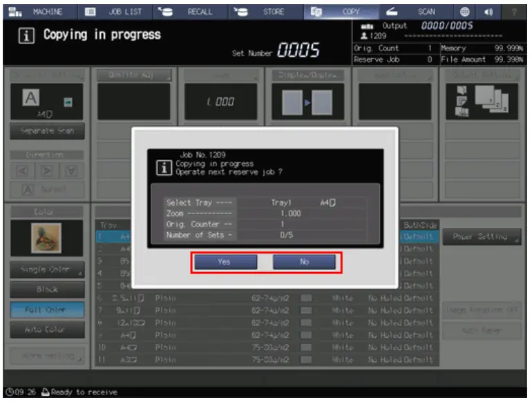Image resolution: width=532 pixels, height=402 pixels.
Task: Open the Simplex/Duplex settings header
Action: point(307,75)
